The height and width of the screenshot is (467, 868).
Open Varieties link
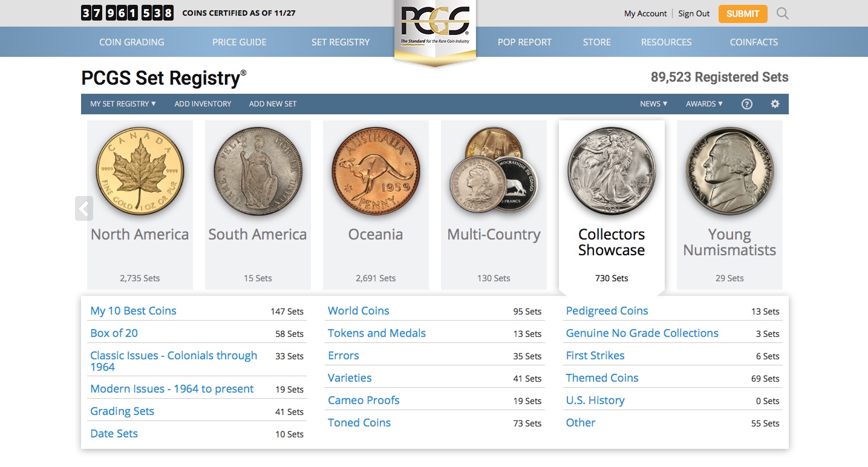point(350,378)
